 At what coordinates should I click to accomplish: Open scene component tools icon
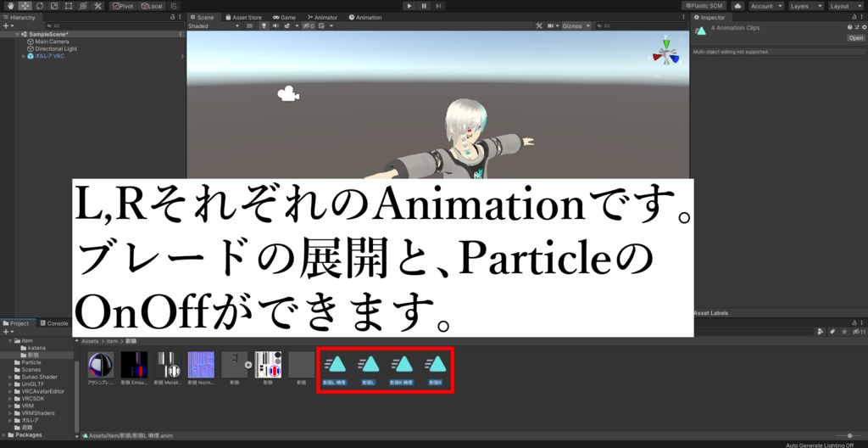coord(540,25)
